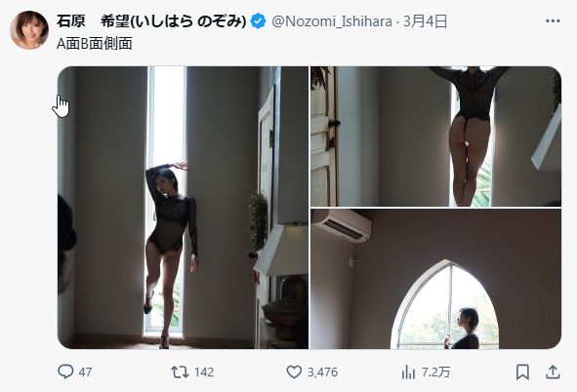Click the 3,476 likes count
This screenshot has width=577, height=392.
coord(322,372)
